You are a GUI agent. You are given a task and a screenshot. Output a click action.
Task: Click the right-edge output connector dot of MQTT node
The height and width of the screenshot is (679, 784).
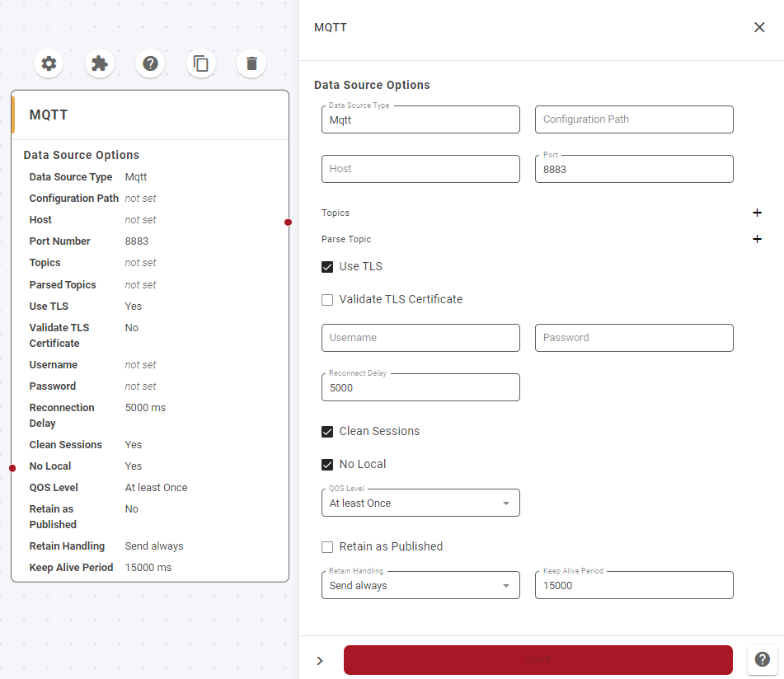288,222
